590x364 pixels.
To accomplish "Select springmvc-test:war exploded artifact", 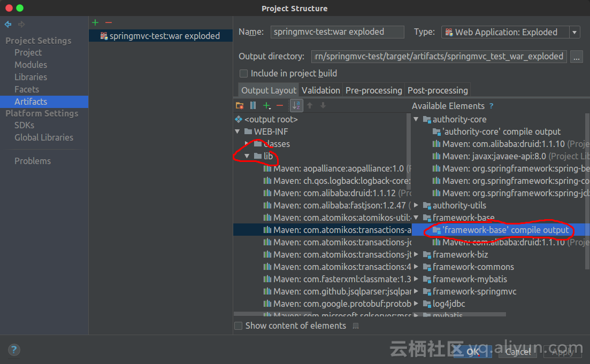I will click(160, 36).
